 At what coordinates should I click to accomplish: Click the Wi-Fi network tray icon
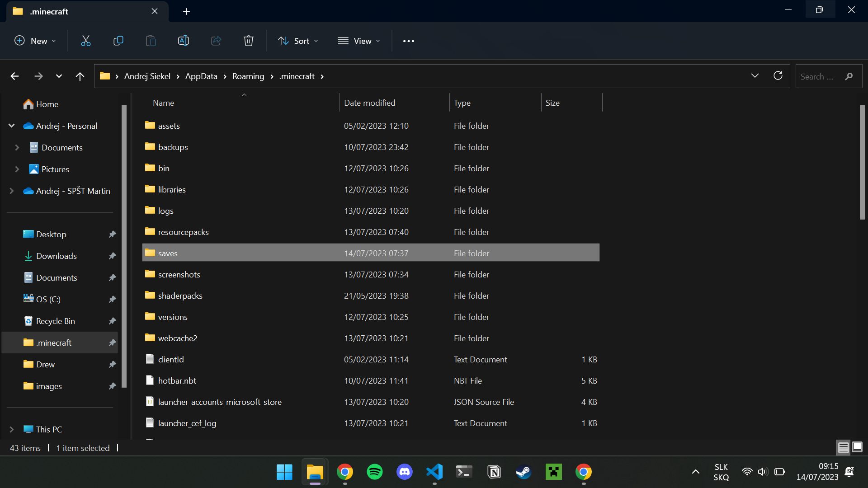pyautogui.click(x=747, y=472)
